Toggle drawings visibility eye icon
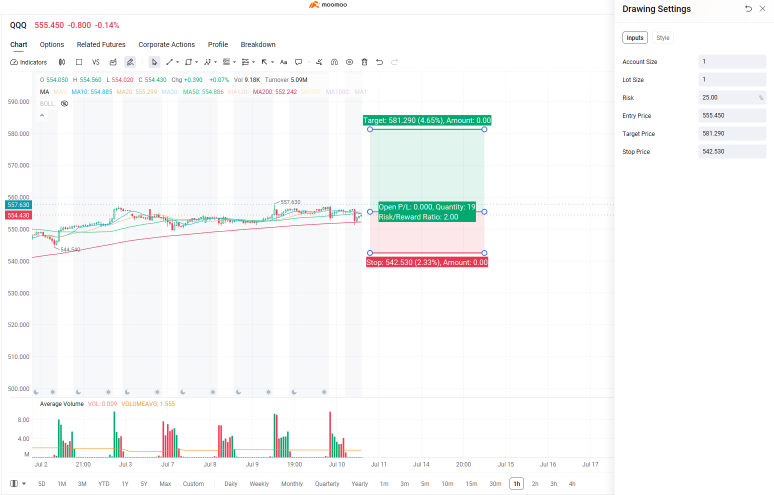The height and width of the screenshot is (495, 774). 349,62
